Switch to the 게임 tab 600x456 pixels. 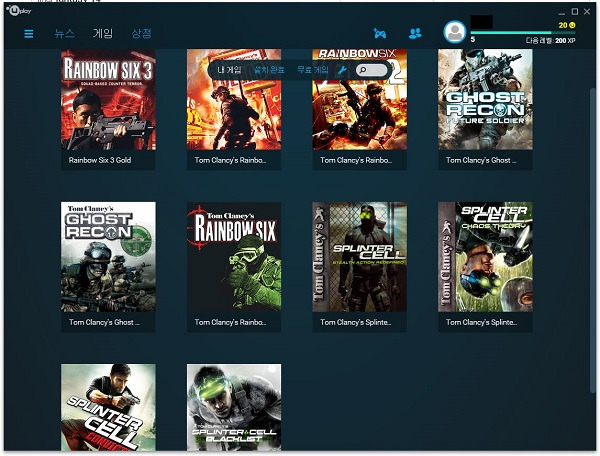point(103,34)
